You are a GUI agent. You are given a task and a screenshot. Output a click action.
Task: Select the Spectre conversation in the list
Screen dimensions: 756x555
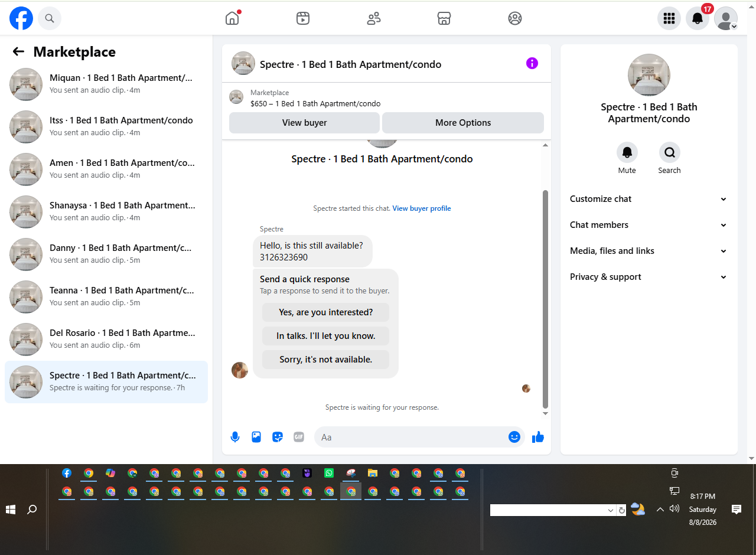(106, 382)
